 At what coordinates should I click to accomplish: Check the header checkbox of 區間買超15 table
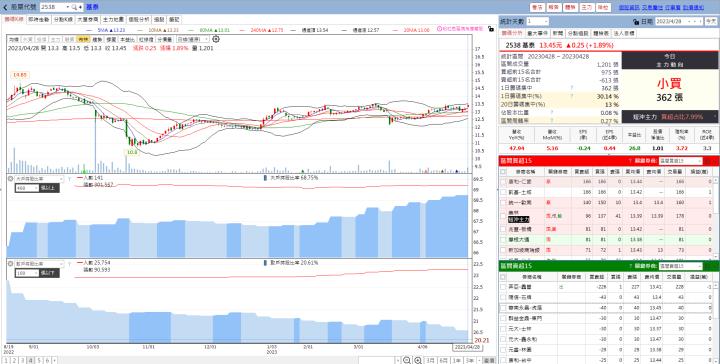(x=503, y=172)
